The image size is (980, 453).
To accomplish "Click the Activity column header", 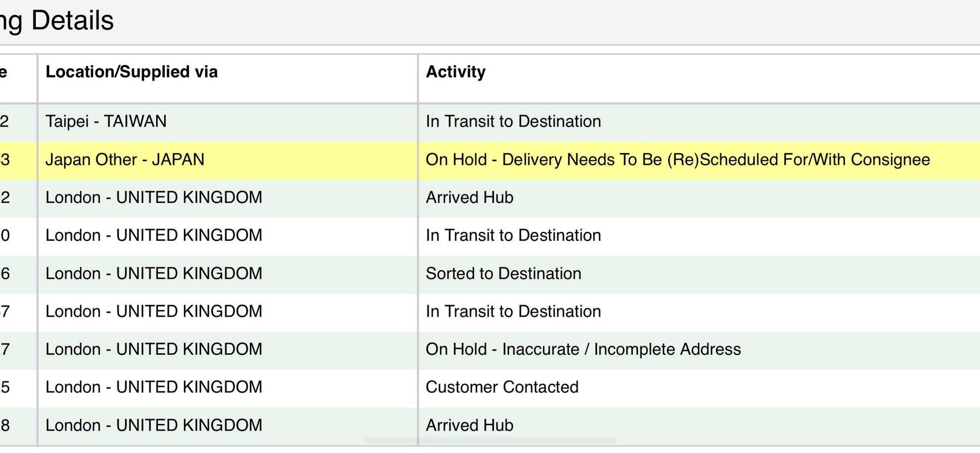I will click(x=455, y=72).
